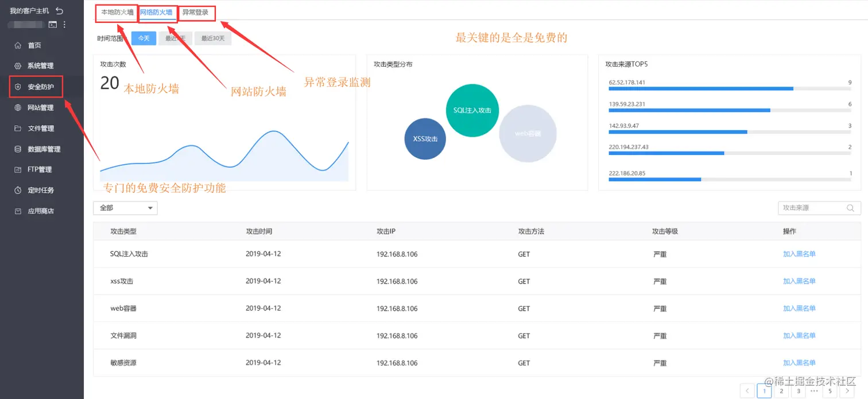The width and height of the screenshot is (868, 399).
Task: Open 定时任务 in sidebar
Action: (41, 190)
